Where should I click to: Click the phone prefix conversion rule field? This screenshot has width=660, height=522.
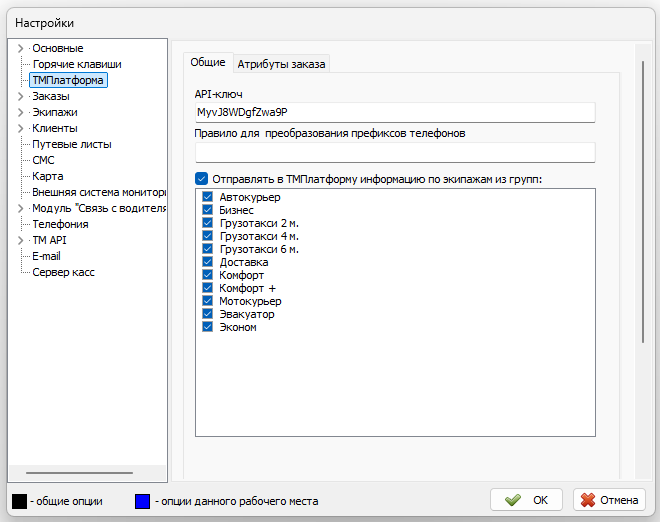coord(395,152)
